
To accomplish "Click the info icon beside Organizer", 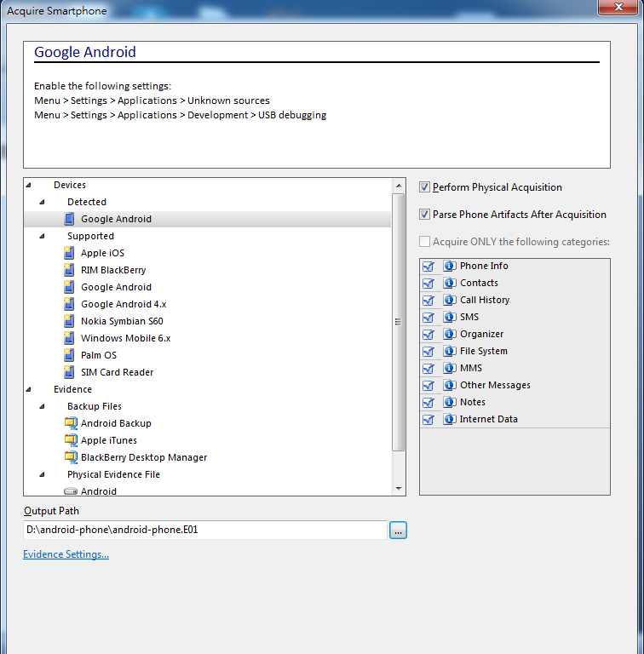I will click(x=449, y=334).
